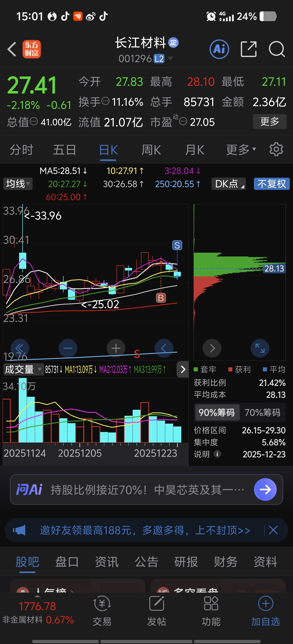Tap 获利比例 21.42% value
This screenshot has height=644, width=293.
[x=272, y=383]
